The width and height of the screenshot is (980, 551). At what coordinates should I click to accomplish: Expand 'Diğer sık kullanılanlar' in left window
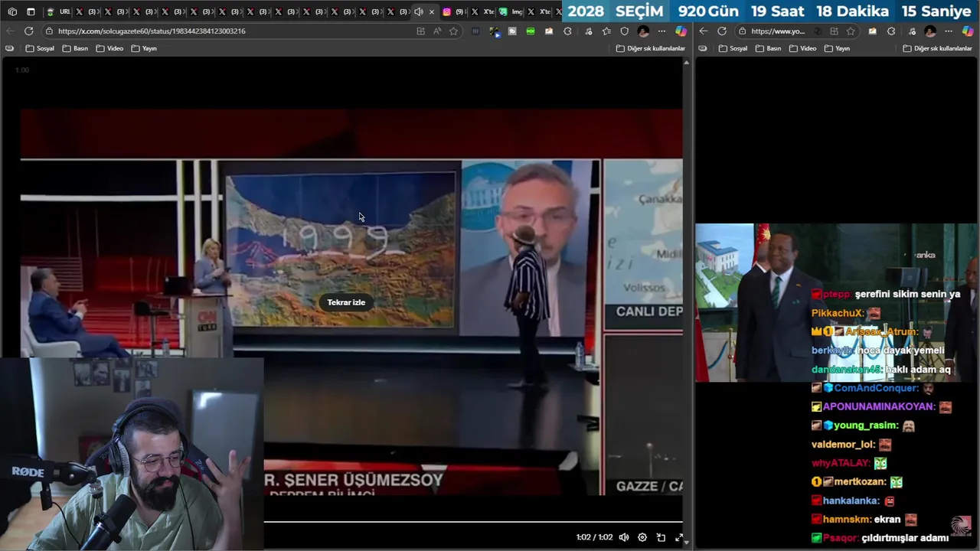coord(650,48)
